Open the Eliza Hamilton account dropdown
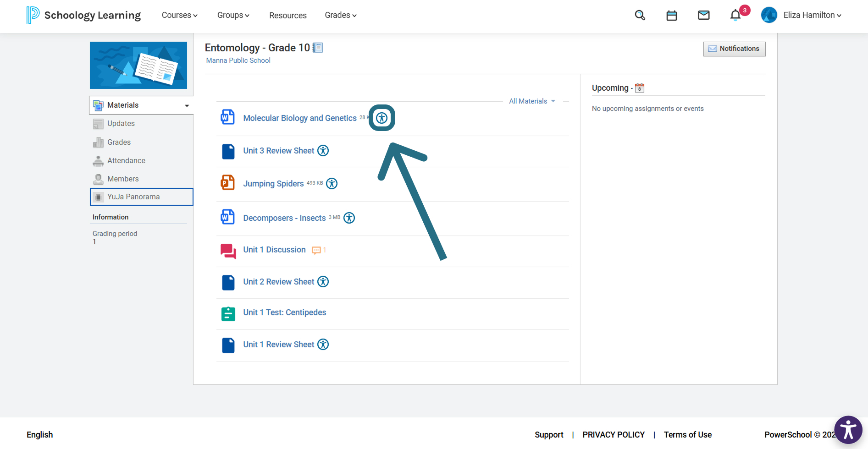The height and width of the screenshot is (449, 868). (x=813, y=15)
